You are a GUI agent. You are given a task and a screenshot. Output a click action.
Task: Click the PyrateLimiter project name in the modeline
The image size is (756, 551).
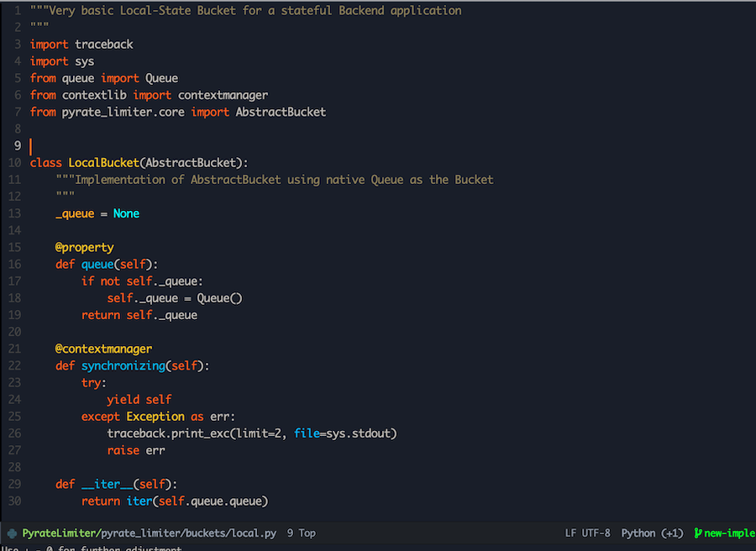[x=60, y=533]
